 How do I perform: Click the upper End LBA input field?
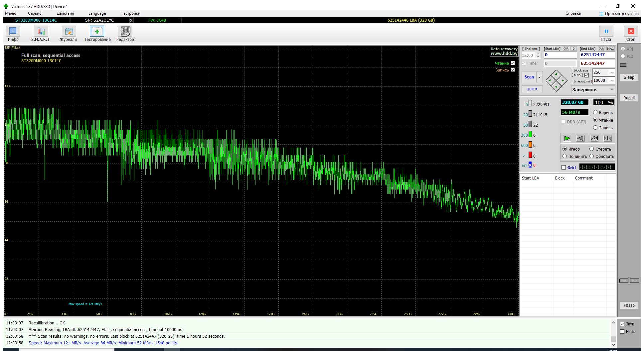(597, 55)
